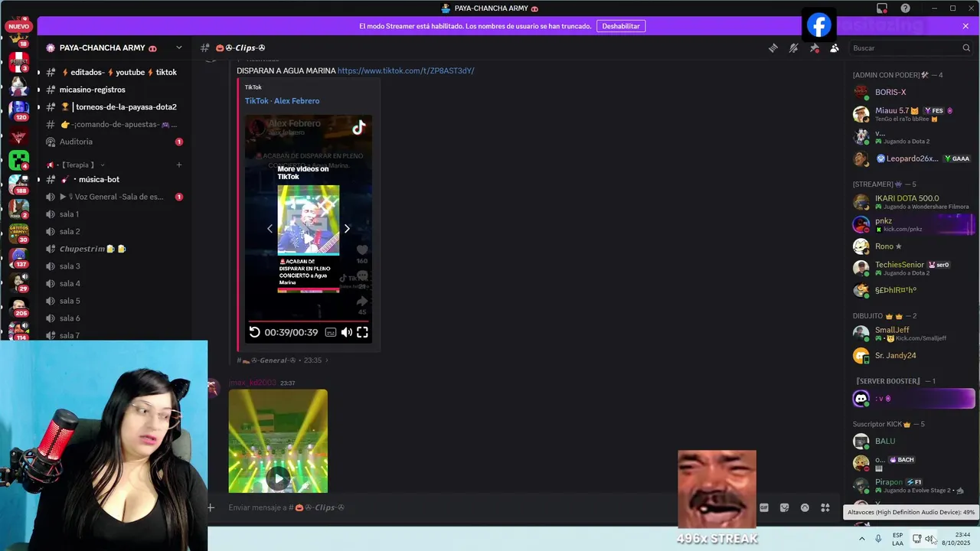
Task: Open pnkz streamer profile
Action: [x=913, y=224]
